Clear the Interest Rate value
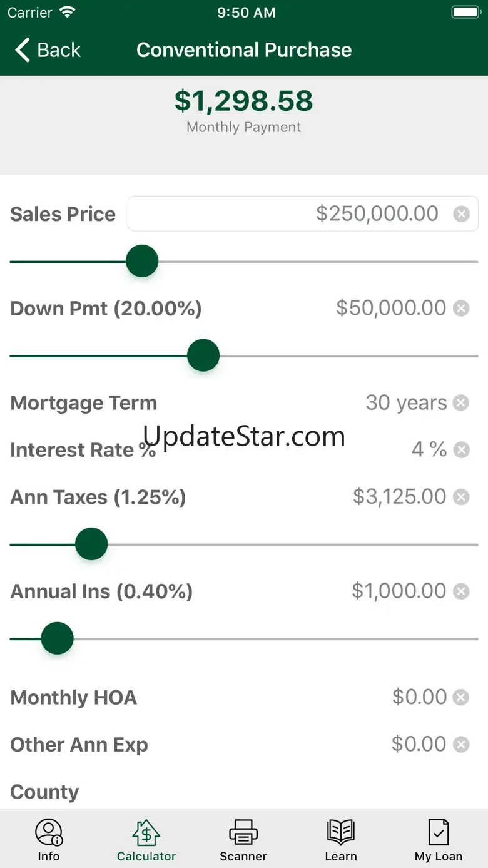Viewport: 488px width, 868px height. pyautogui.click(x=461, y=449)
